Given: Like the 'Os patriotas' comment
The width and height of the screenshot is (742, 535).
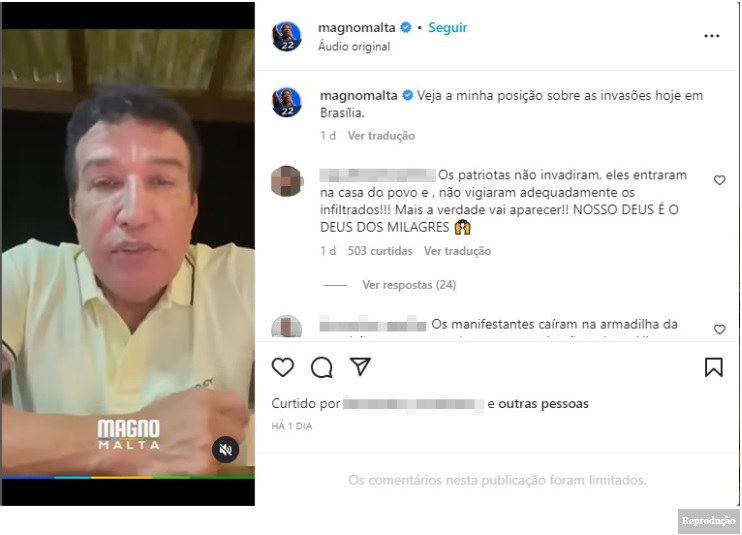Looking at the screenshot, I should 719,180.
